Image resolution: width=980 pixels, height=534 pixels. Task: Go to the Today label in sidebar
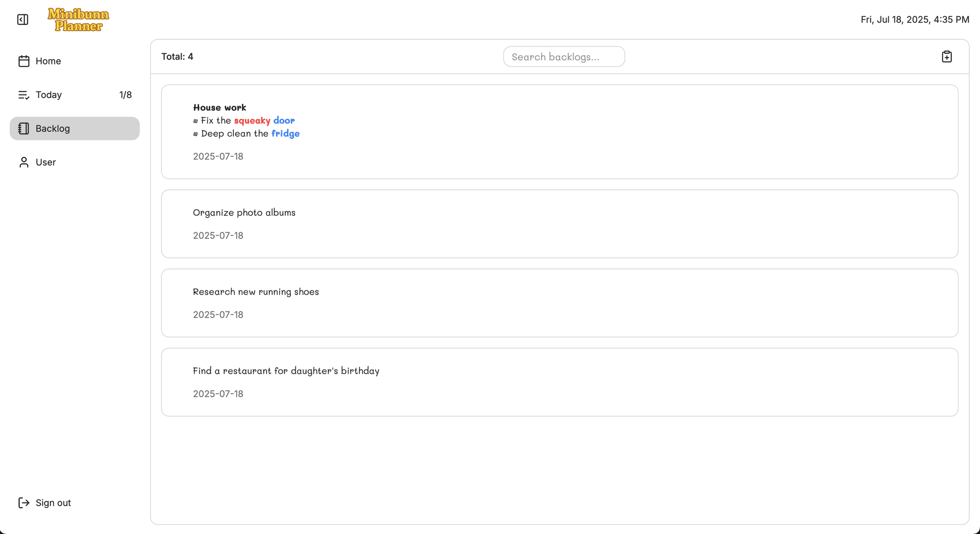(48, 95)
